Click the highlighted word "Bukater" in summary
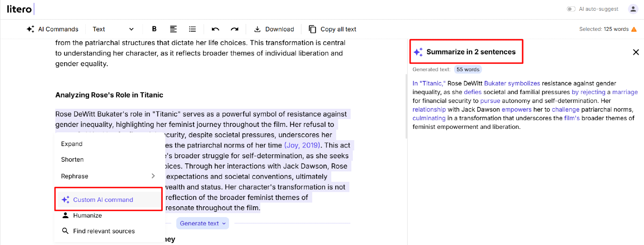This screenshot has height=245, width=644. point(495,83)
